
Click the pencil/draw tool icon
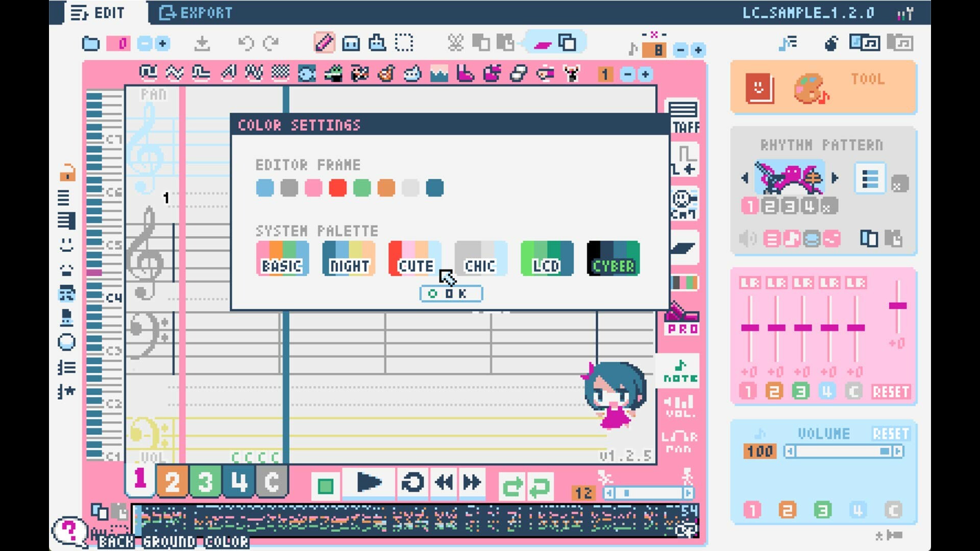pos(323,44)
